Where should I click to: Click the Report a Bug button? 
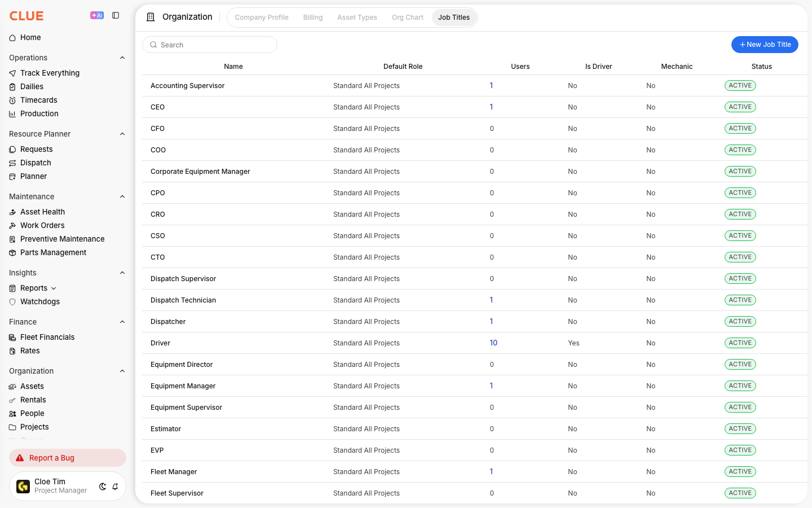coord(68,458)
